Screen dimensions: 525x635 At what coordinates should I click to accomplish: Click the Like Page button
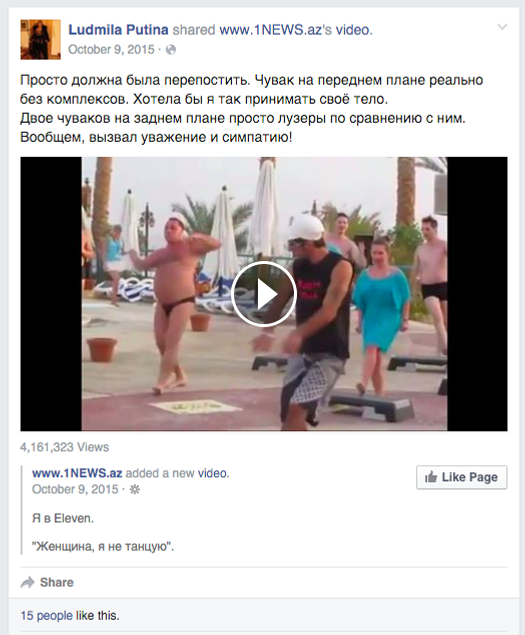(x=461, y=477)
